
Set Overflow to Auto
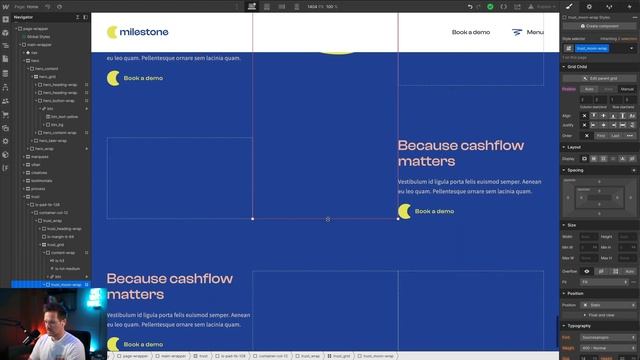(x=629, y=271)
